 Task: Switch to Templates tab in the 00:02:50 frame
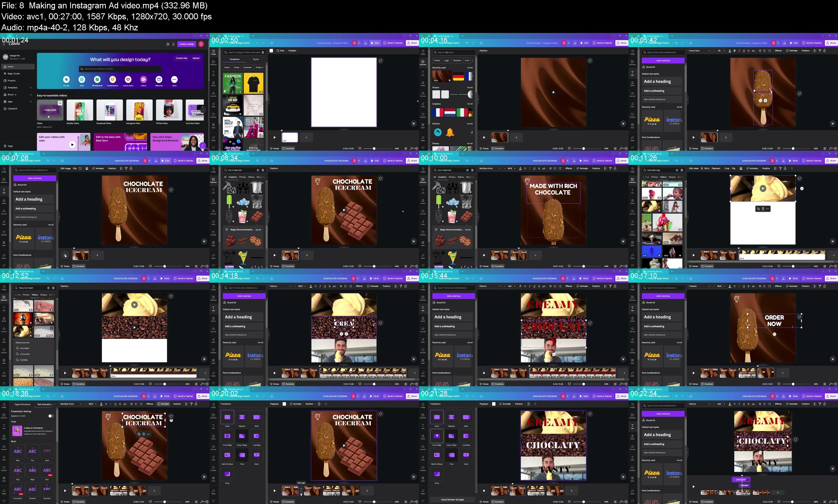pyautogui.click(x=234, y=59)
